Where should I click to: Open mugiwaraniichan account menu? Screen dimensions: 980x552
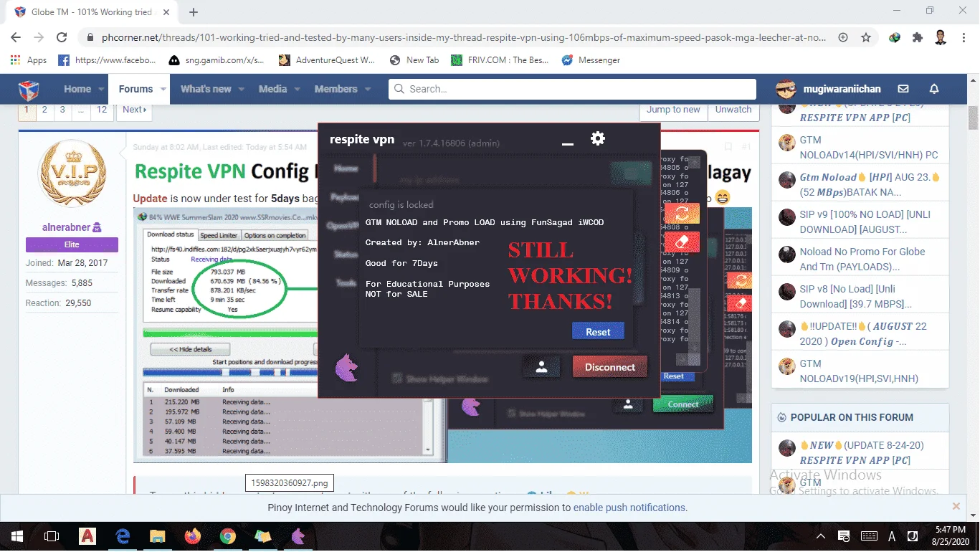point(828,89)
